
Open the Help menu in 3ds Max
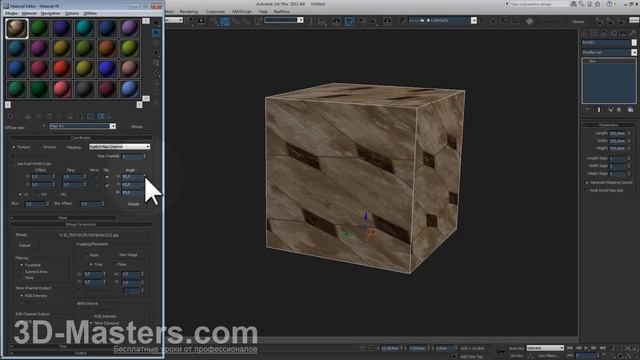tap(263, 12)
